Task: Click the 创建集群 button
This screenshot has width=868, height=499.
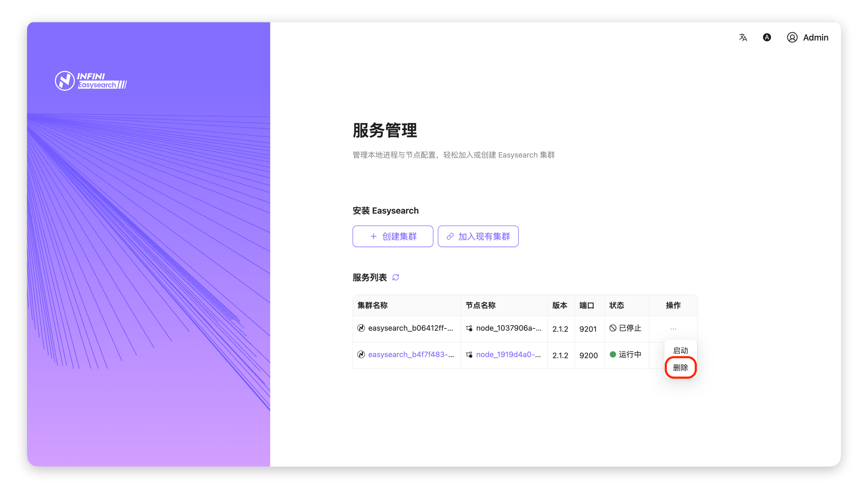Action: pyautogui.click(x=393, y=236)
